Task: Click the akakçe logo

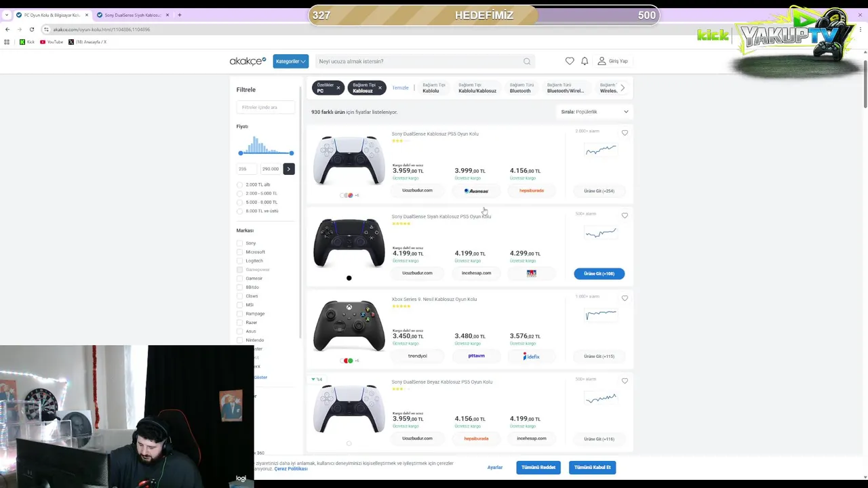Action: coord(248,61)
